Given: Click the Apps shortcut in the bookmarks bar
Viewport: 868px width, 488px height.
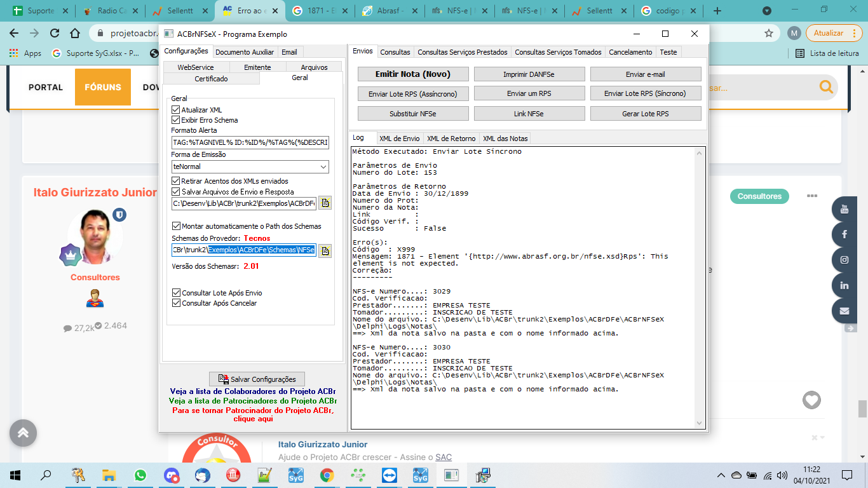Looking at the screenshot, I should (25, 53).
